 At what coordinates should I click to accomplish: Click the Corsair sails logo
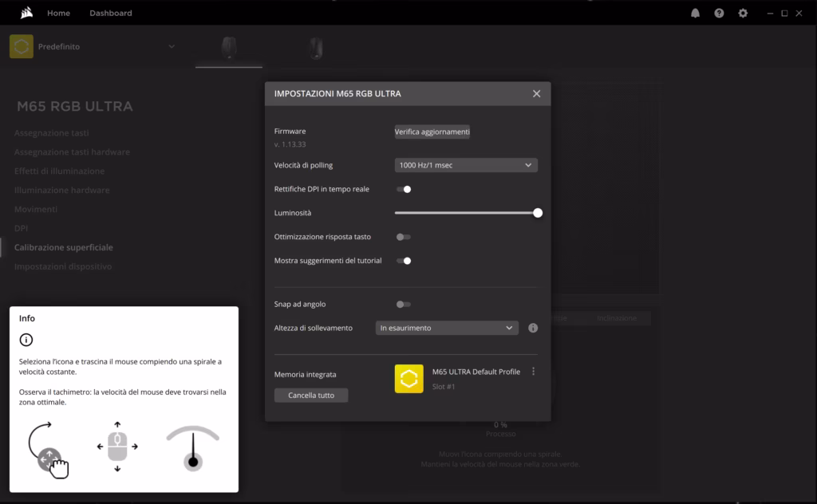pos(26,13)
